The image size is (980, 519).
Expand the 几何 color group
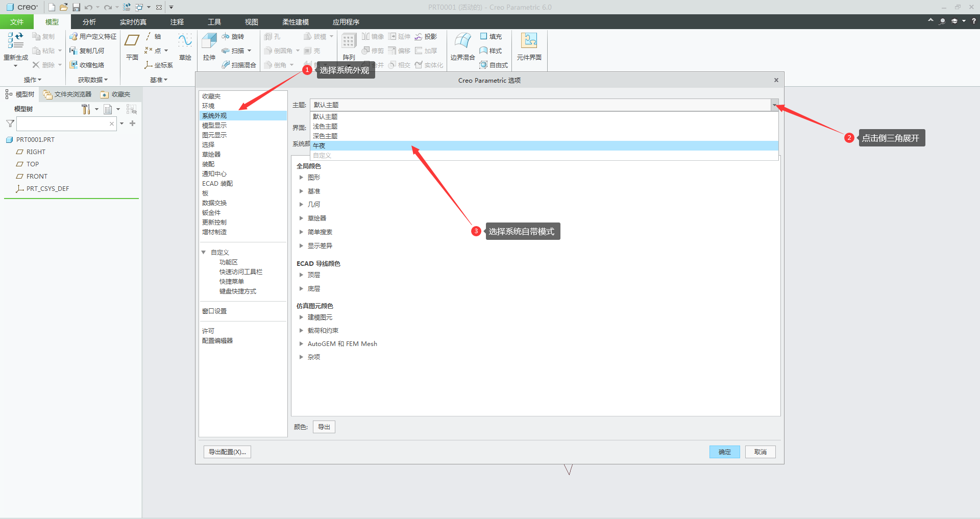(301, 205)
